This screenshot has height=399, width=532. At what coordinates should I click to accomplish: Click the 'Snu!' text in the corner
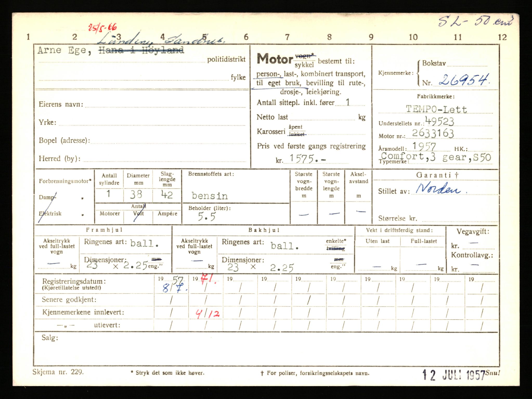point(492,373)
